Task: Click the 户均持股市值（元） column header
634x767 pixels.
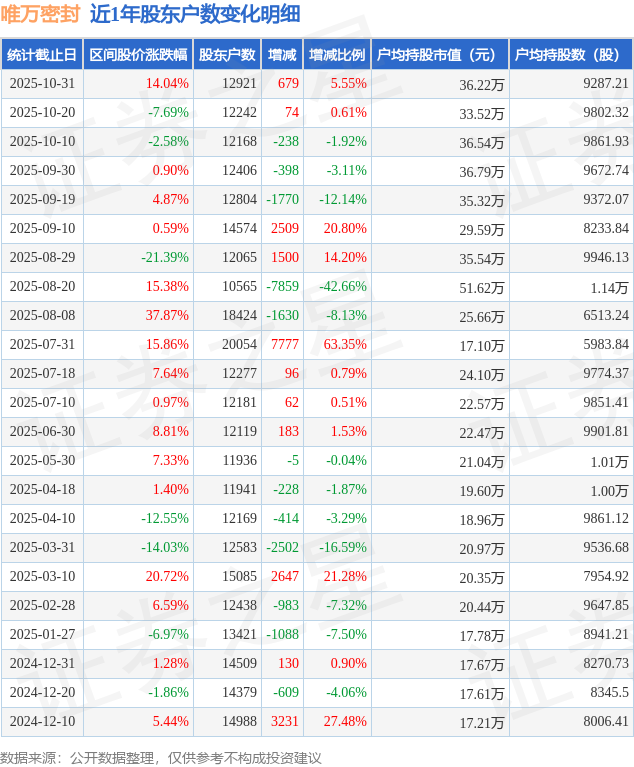Action: [439, 55]
